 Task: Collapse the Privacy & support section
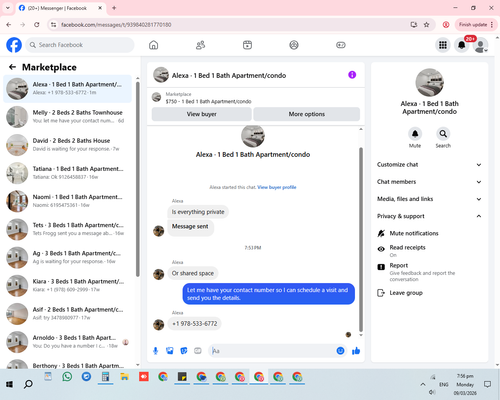429,216
